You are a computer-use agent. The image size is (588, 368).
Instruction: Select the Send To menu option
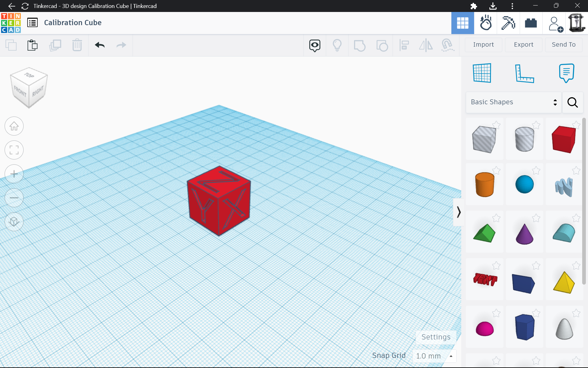coord(563,44)
